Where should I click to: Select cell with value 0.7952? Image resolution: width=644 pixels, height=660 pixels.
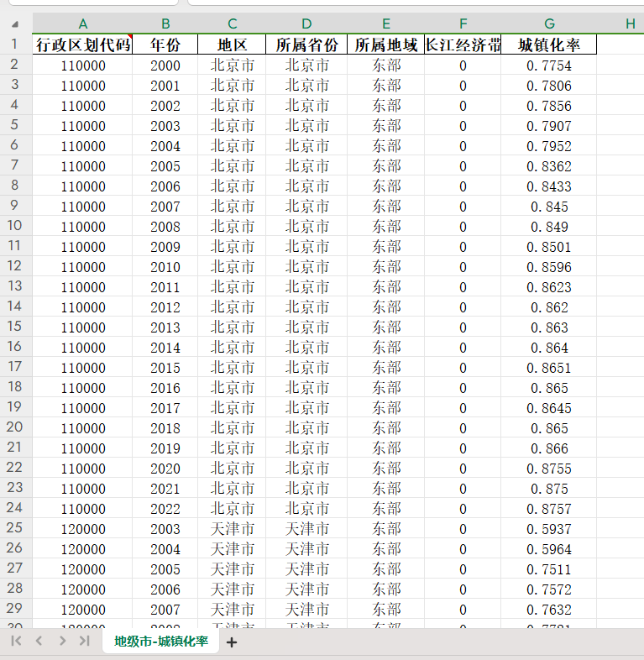(x=549, y=146)
